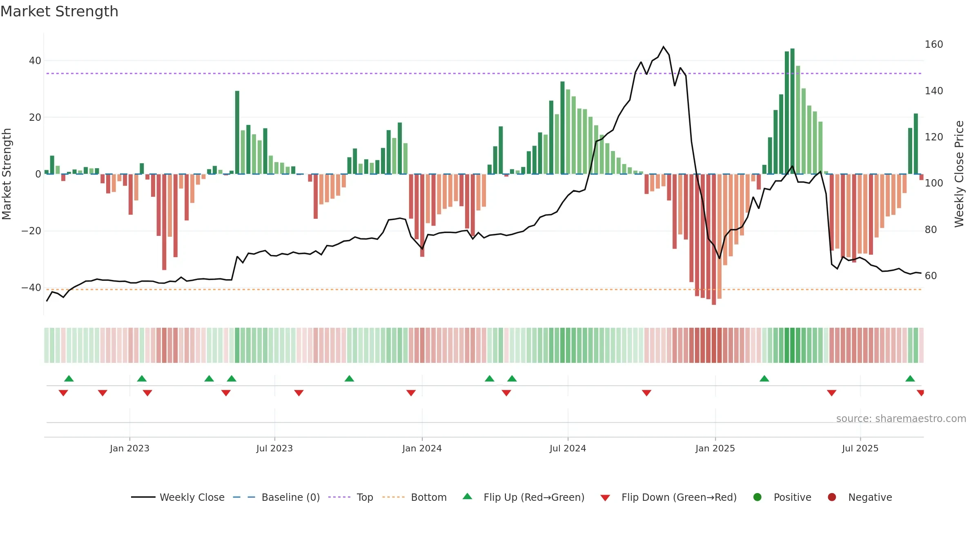The image size is (980, 551).
Task: Click the red flip-down triangle right after Jul 2023
Action: coord(299,393)
